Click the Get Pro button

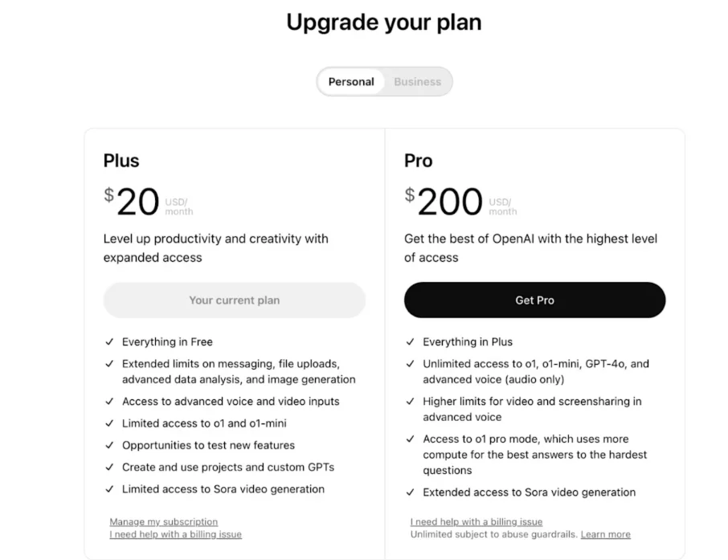(x=534, y=300)
